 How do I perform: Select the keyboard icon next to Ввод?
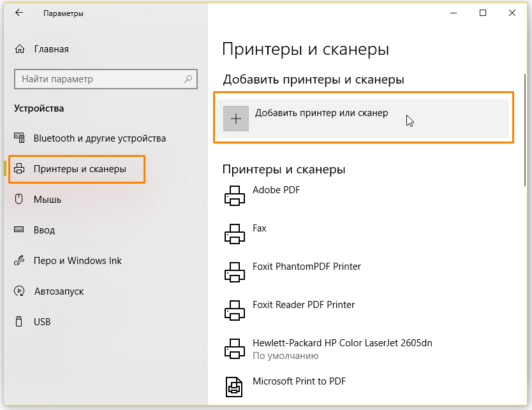[20, 230]
